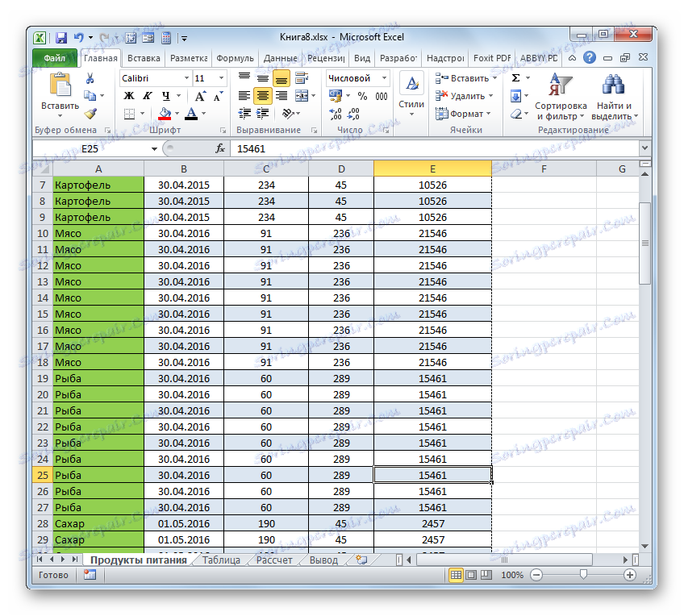Copy selection with the copy icon
684x616 pixels.
click(x=90, y=95)
